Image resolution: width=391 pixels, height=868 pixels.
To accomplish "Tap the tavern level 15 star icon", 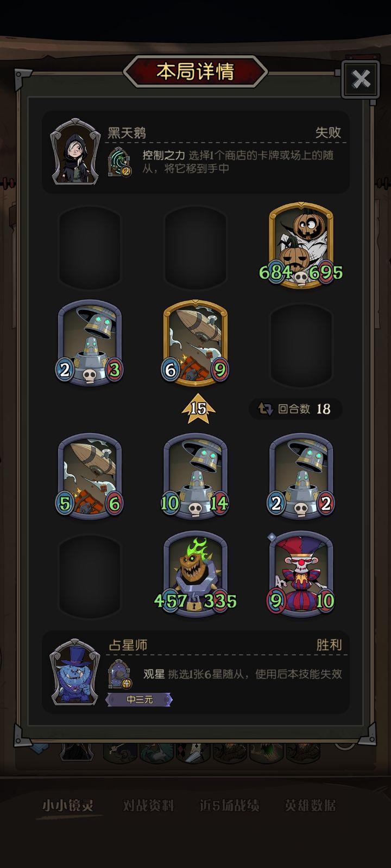I will 198,409.
